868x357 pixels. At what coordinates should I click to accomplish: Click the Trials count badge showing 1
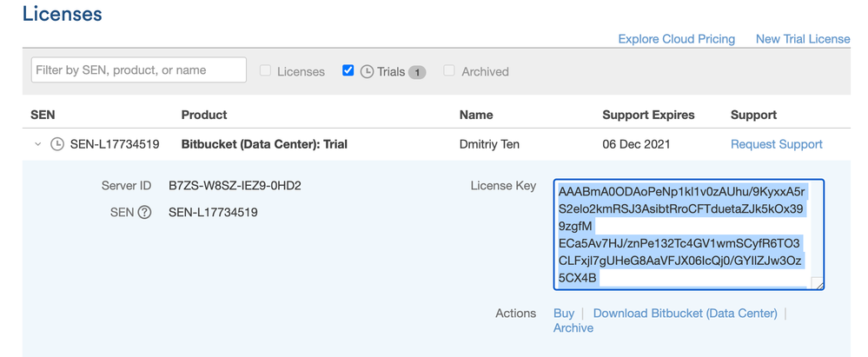(417, 72)
